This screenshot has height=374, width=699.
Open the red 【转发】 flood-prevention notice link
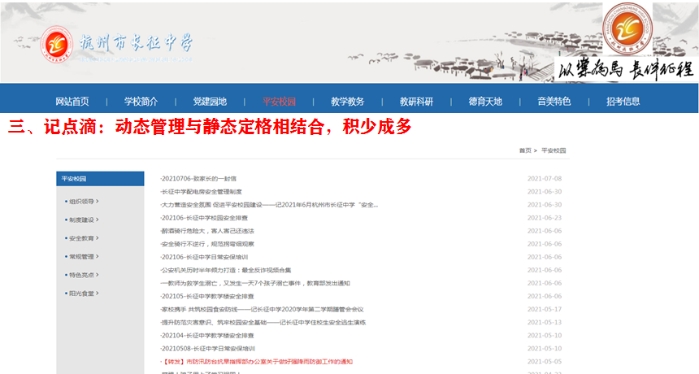257,362
